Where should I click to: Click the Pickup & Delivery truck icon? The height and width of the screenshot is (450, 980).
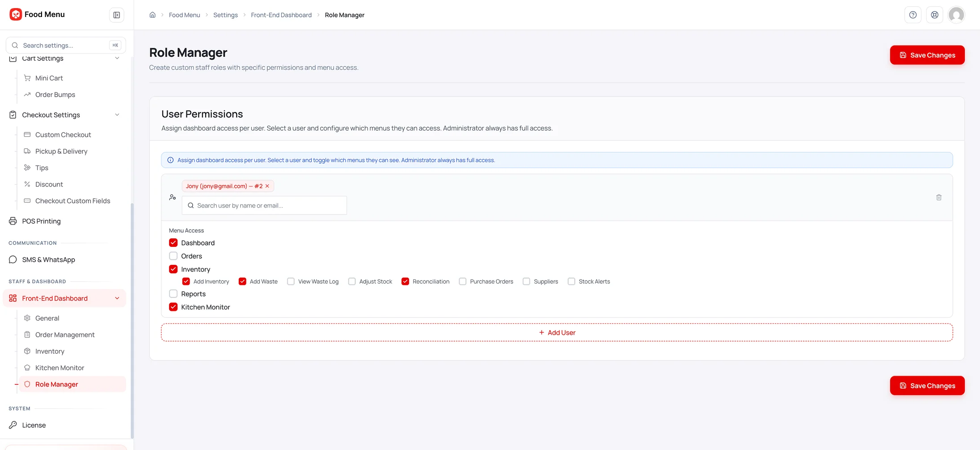click(x=27, y=151)
